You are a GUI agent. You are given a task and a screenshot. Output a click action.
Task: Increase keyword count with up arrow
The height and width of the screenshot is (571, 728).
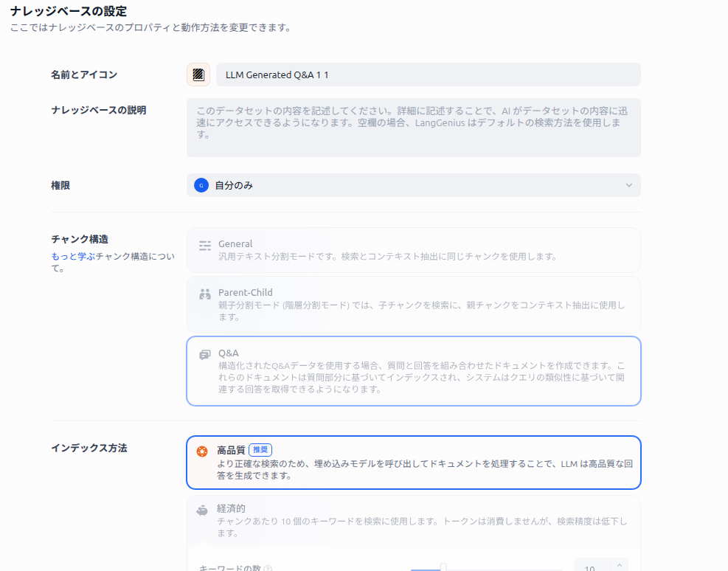(x=620, y=565)
